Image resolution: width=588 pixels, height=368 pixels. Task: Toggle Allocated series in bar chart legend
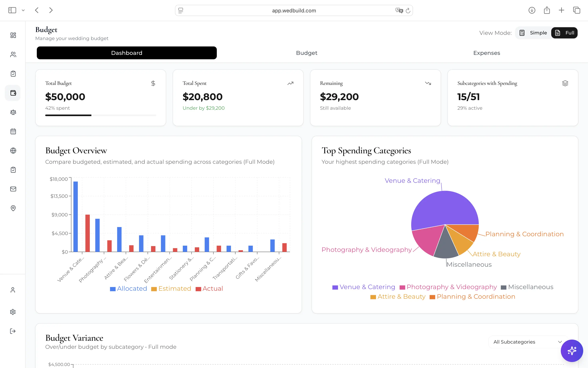[x=128, y=289]
